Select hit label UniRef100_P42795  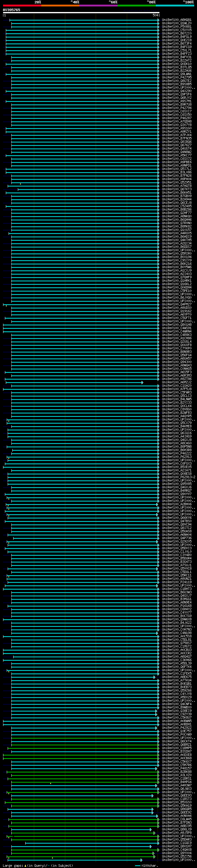tap(177, 78)
